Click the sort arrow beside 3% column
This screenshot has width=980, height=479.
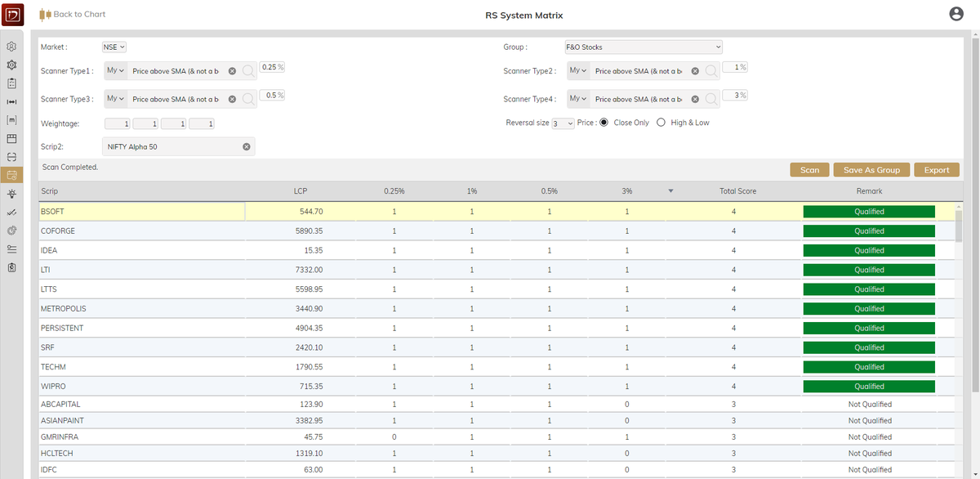[670, 191]
